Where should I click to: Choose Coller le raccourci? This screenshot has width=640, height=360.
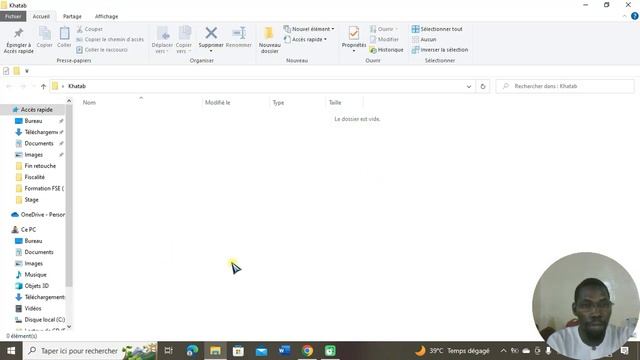pyautogui.click(x=102, y=49)
